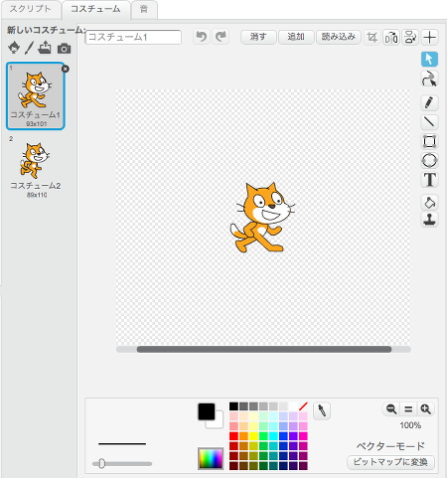This screenshot has height=479, width=448.
Task: Choose the transparent no-color swatch
Action: 303,406
